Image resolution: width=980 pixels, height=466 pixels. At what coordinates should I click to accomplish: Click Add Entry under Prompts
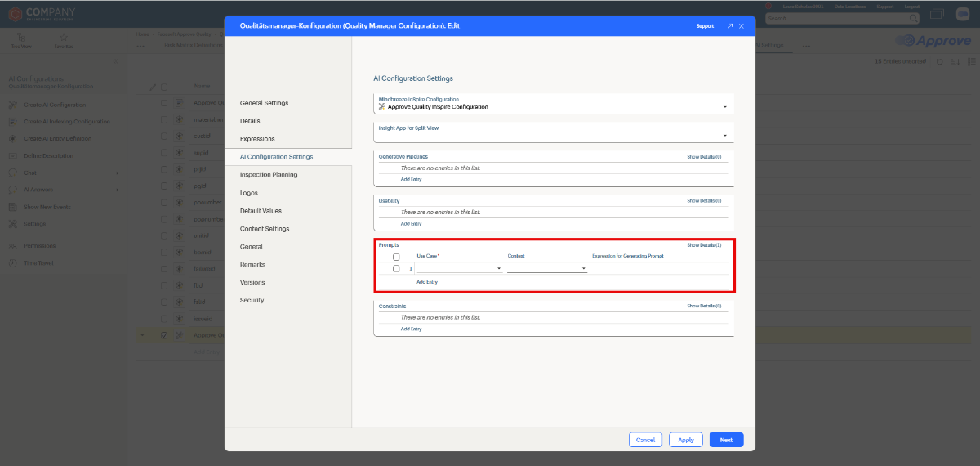427,281
